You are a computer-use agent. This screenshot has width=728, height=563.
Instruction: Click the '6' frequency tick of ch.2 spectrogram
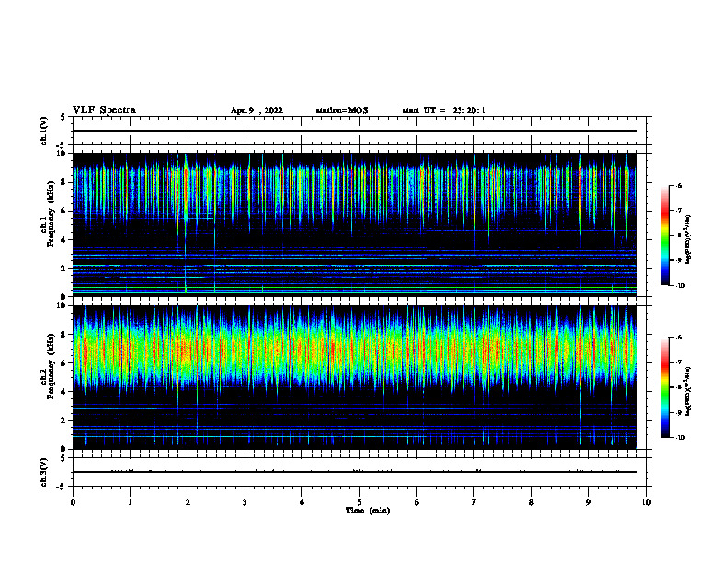(x=63, y=363)
